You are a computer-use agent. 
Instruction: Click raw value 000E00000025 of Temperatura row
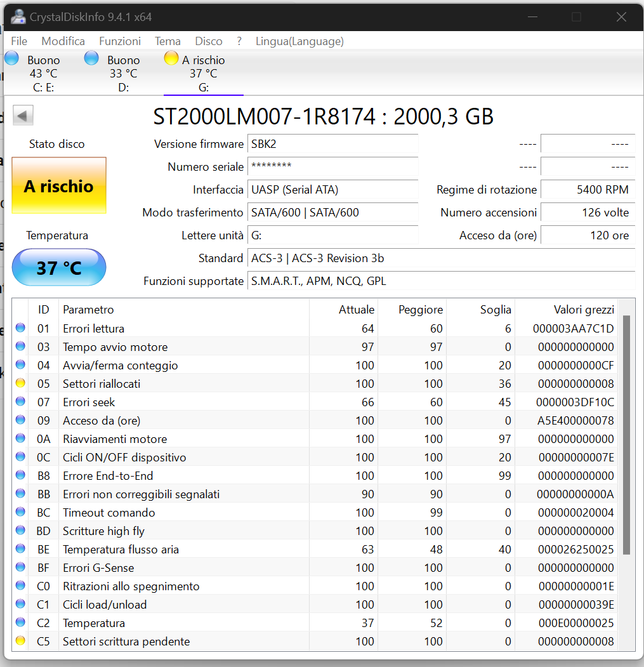point(575,623)
